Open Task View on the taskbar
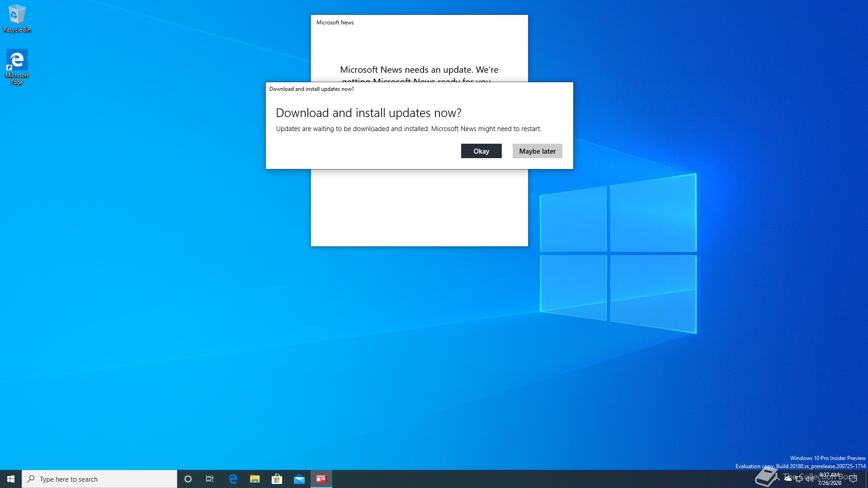The height and width of the screenshot is (488, 868). click(x=210, y=479)
